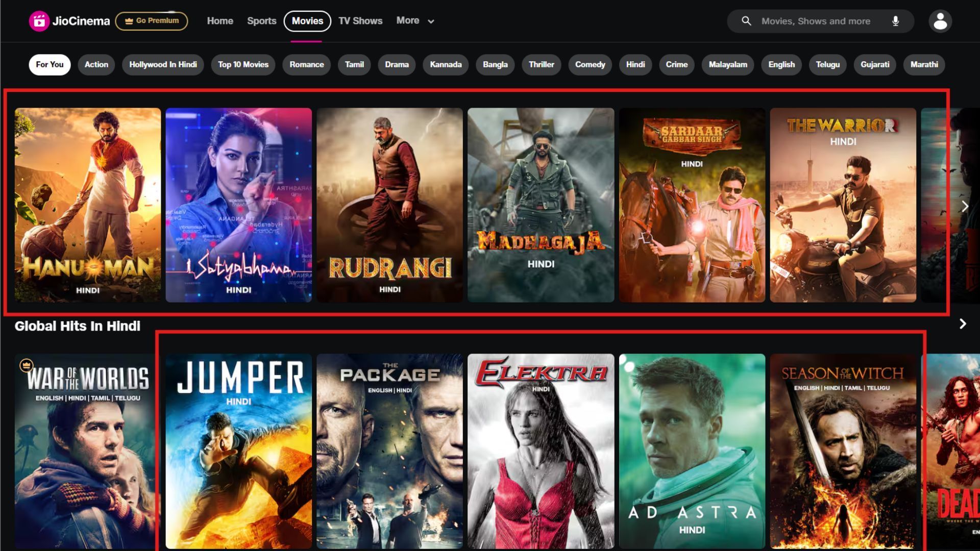980x551 pixels.
Task: Open The Warrior movie poster
Action: coord(843,205)
